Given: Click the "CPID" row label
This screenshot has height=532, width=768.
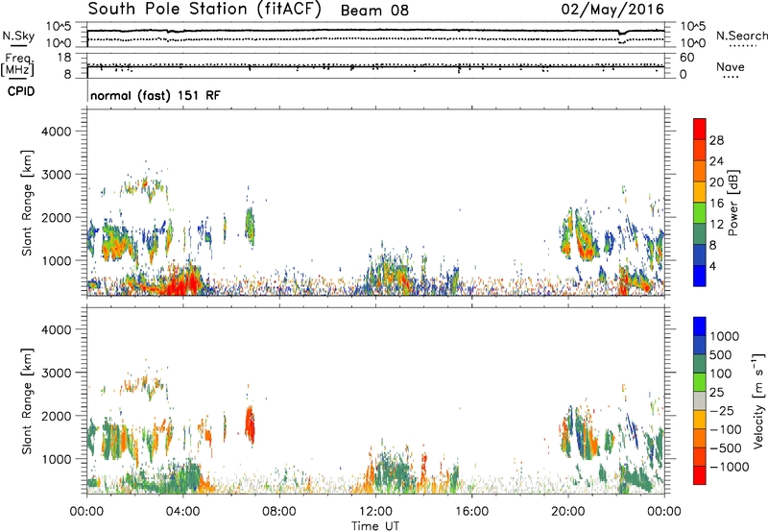Looking at the screenshot, I should pyautogui.click(x=21, y=91).
